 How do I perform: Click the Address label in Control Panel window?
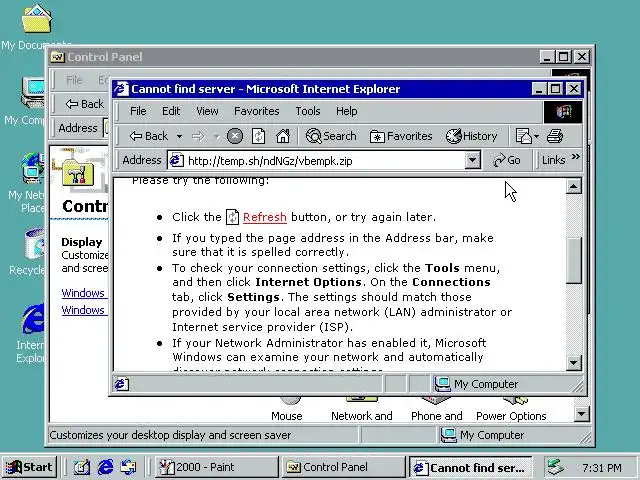click(78, 128)
